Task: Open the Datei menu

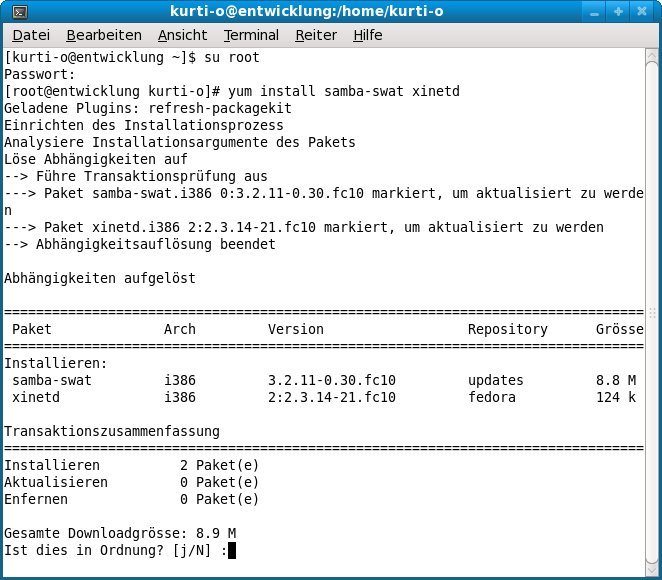Action: [30, 35]
